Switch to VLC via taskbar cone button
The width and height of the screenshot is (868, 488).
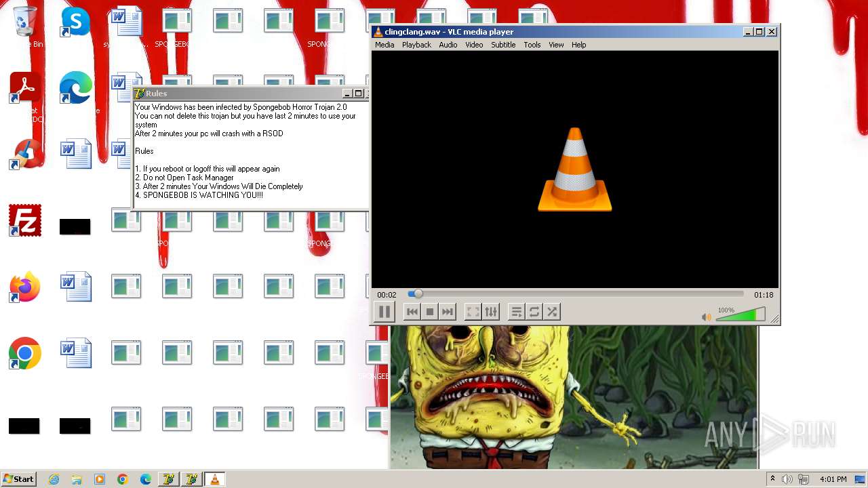215,479
